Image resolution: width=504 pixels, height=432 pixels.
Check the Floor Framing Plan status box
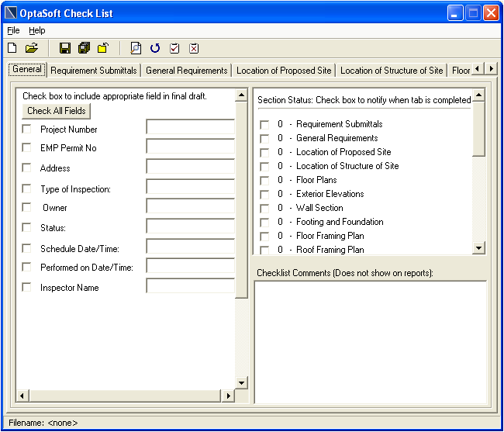(x=264, y=237)
